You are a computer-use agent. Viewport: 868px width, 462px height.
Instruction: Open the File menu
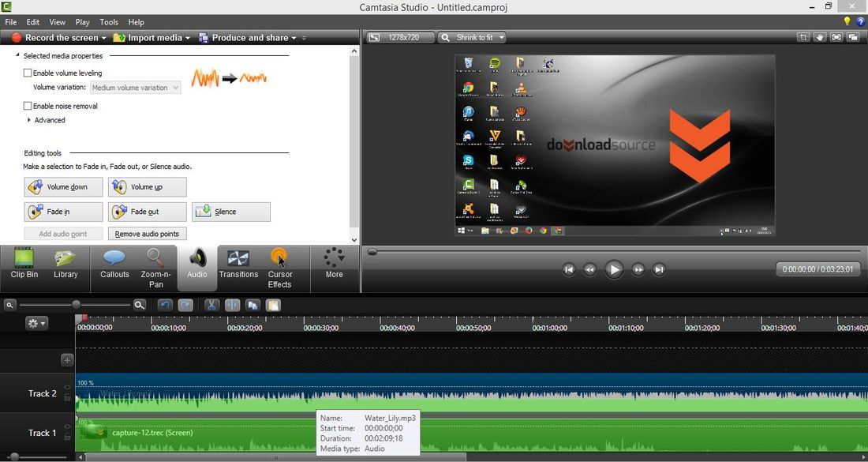coord(10,22)
